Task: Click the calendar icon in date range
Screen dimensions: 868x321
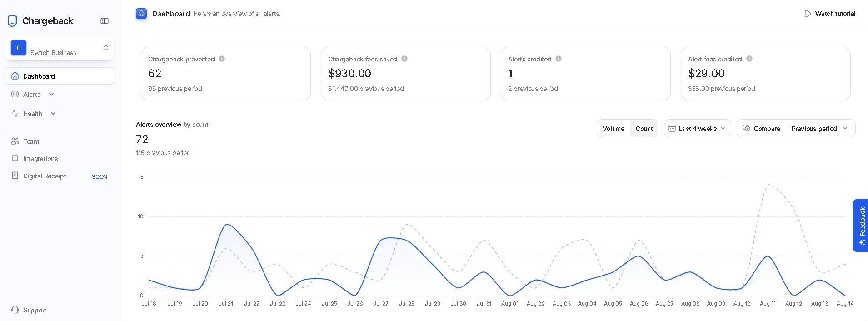Action: pos(672,128)
